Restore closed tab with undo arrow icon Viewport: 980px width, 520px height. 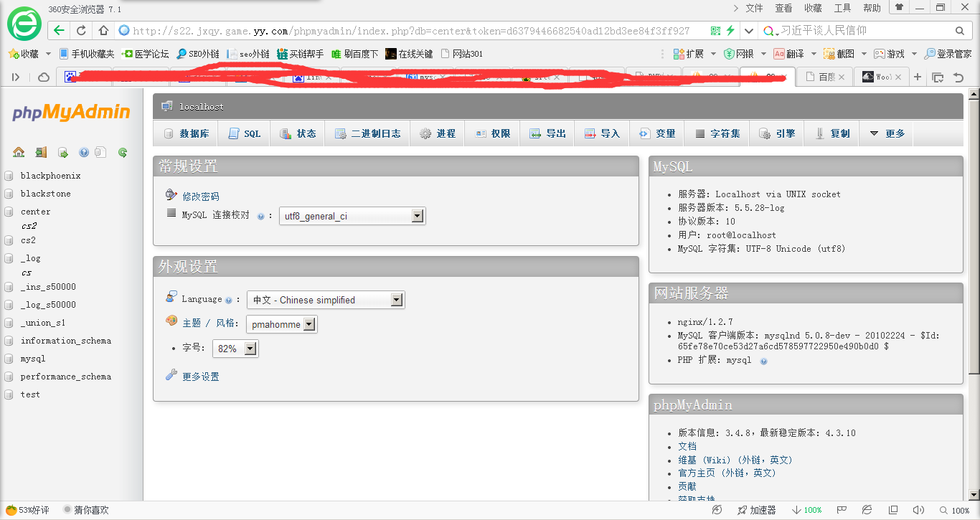point(958,77)
